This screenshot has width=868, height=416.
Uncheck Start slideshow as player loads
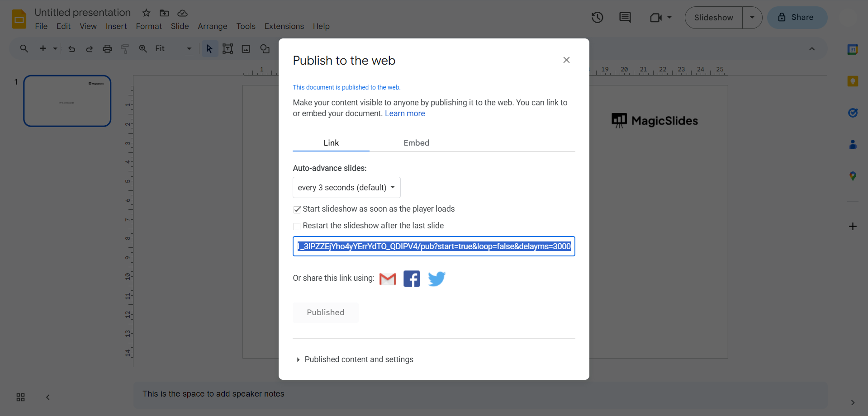tap(297, 209)
